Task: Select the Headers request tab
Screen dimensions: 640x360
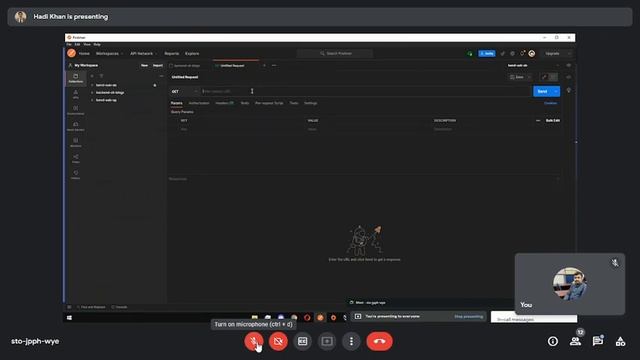Action: click(224, 103)
